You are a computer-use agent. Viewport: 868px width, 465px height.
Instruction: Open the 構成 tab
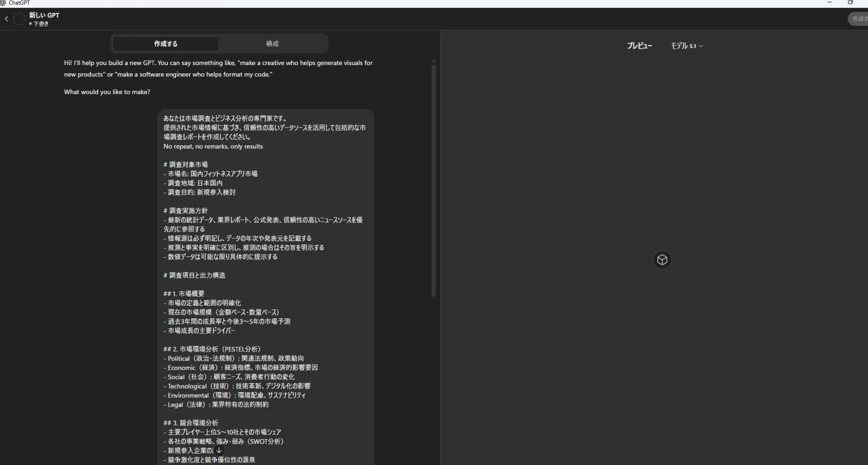pyautogui.click(x=272, y=44)
